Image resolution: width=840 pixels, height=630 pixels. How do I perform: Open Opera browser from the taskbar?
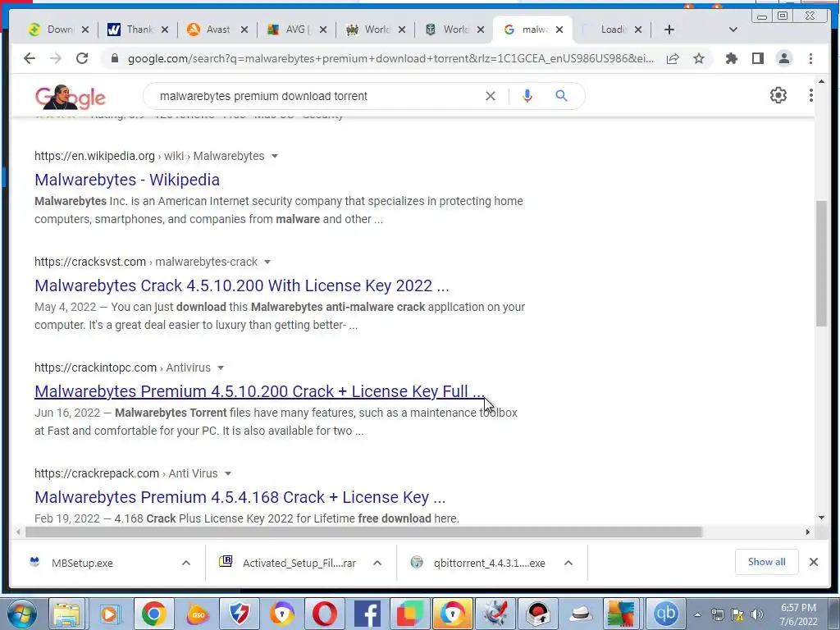point(325,614)
